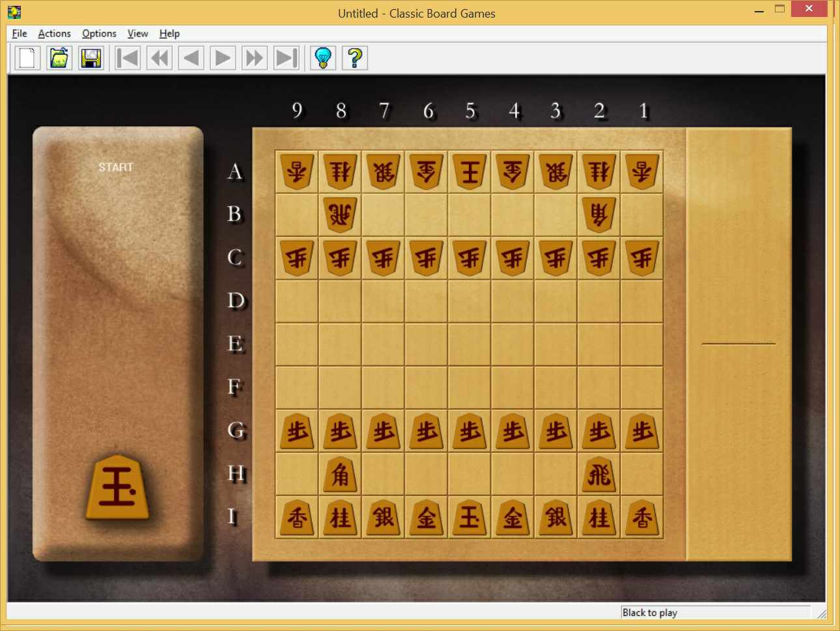The width and height of the screenshot is (840, 631).
Task: Select the pawn on square 5G
Action: coord(469,431)
